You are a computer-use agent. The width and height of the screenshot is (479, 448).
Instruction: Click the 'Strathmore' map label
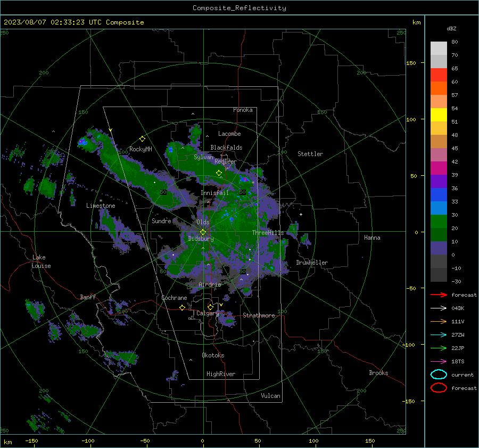click(259, 315)
